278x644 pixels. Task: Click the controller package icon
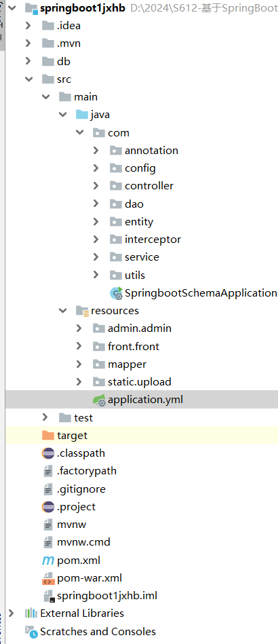coord(116,186)
